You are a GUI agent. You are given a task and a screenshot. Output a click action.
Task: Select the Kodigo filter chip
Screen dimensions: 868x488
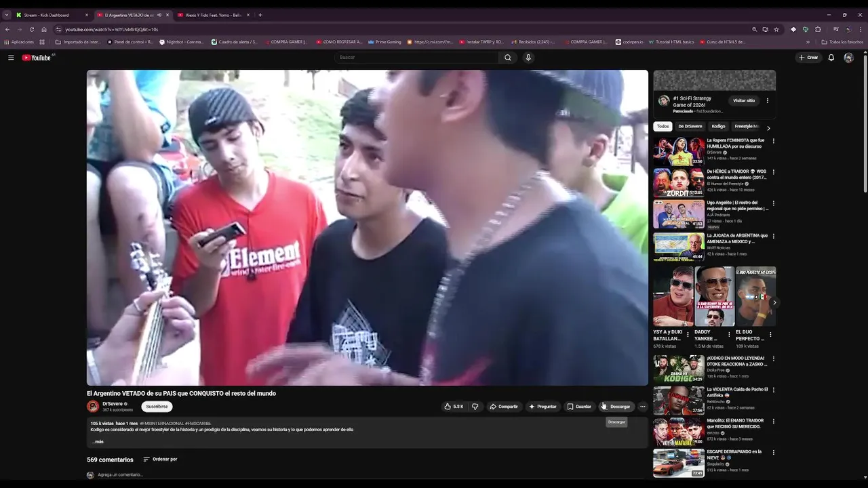click(718, 127)
